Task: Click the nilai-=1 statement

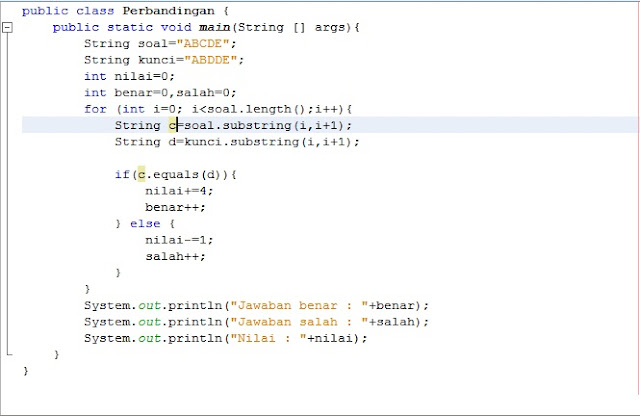Action: point(179,240)
